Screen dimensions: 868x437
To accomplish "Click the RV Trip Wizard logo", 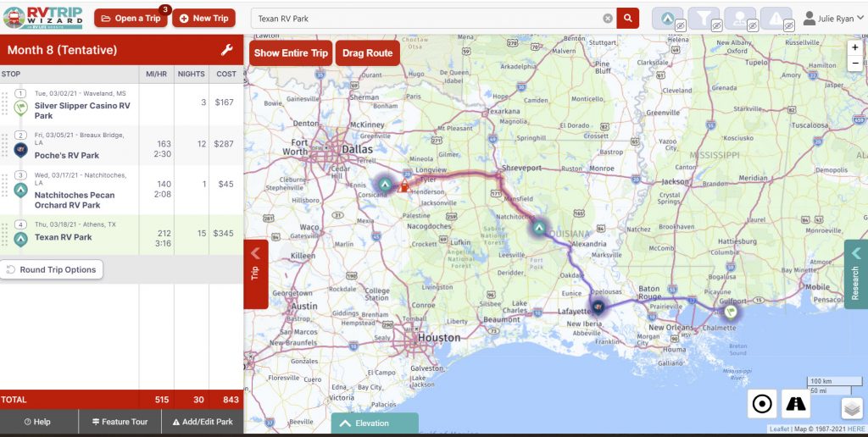I will [43, 18].
